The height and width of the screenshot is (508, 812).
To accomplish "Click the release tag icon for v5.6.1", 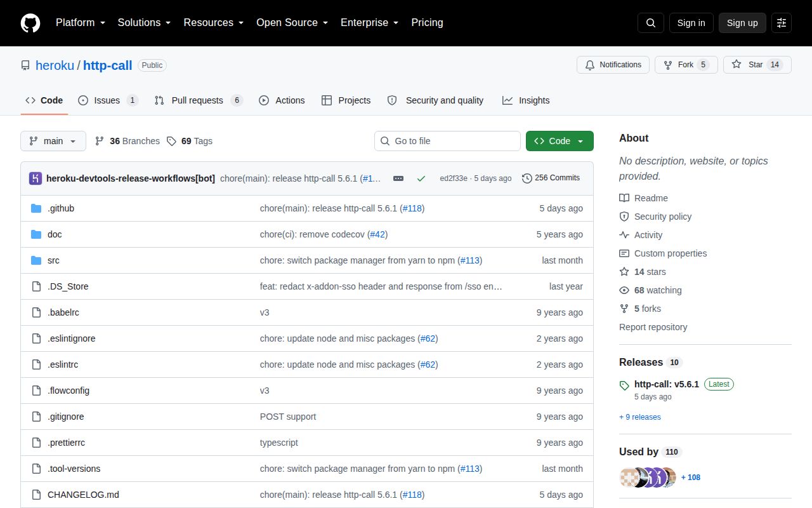I will coord(624,385).
